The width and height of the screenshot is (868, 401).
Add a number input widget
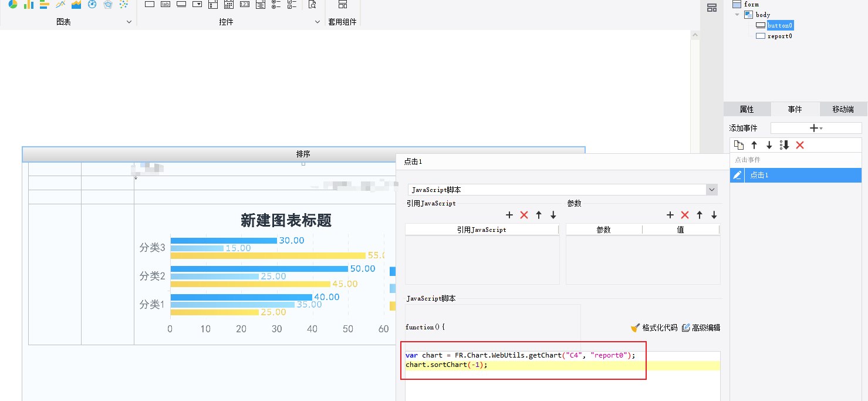pos(245,4)
